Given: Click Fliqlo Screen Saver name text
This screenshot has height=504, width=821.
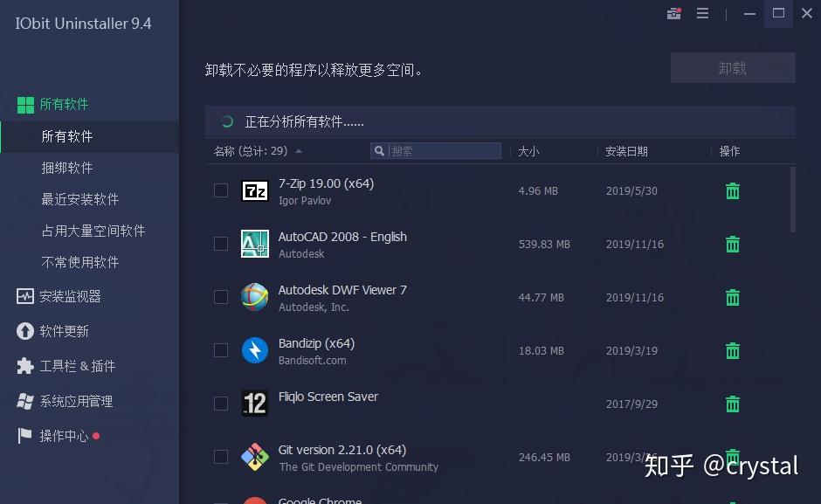Looking at the screenshot, I should (328, 397).
